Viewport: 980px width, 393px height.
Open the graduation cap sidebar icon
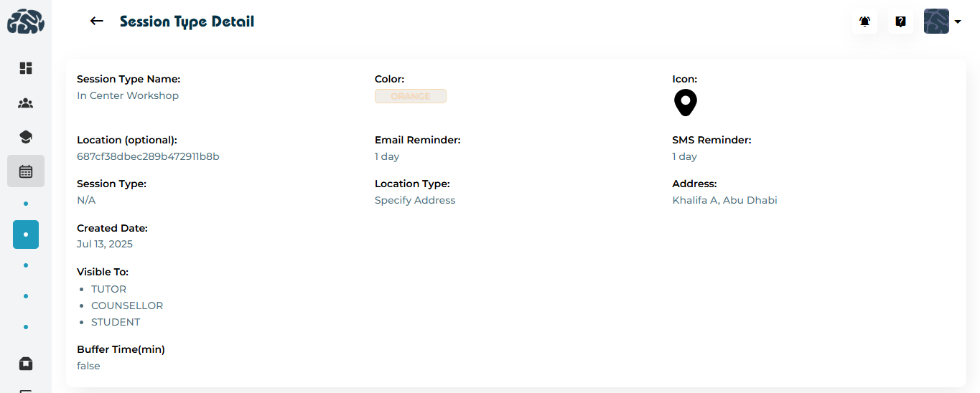click(26, 137)
